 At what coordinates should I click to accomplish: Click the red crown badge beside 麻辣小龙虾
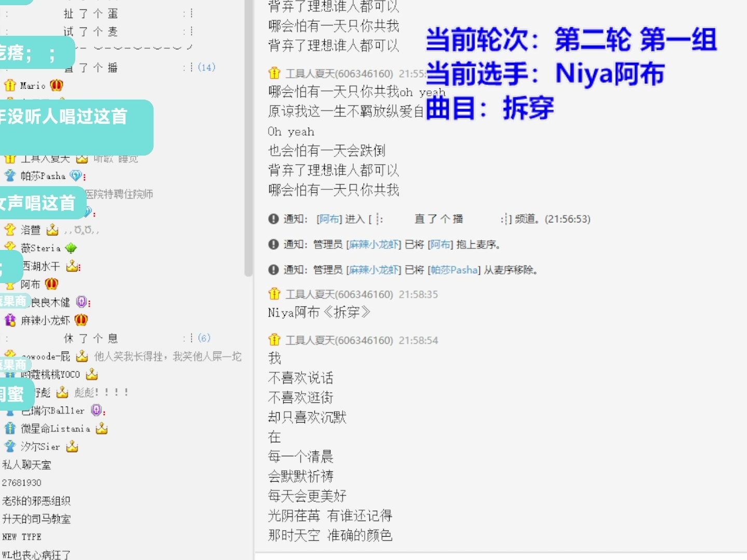(x=81, y=320)
